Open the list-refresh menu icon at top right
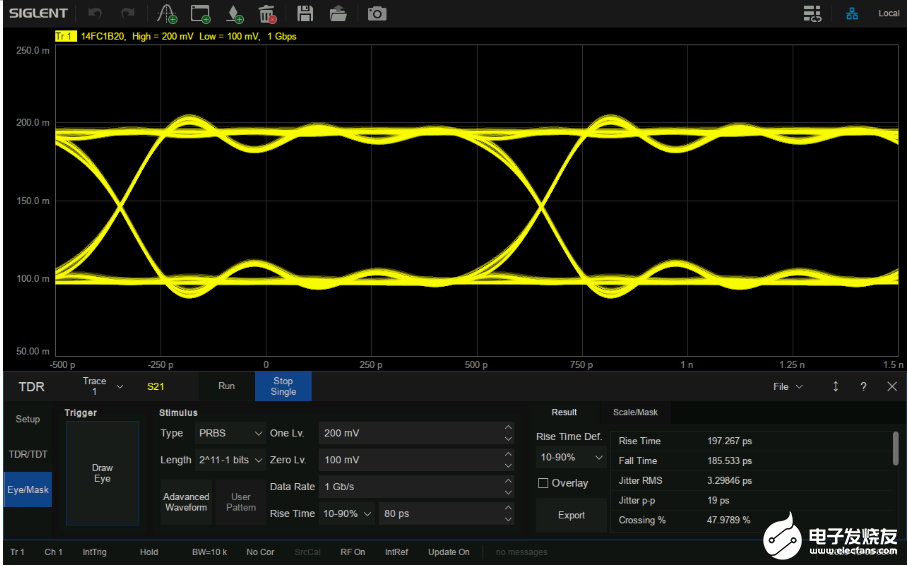 [812, 13]
